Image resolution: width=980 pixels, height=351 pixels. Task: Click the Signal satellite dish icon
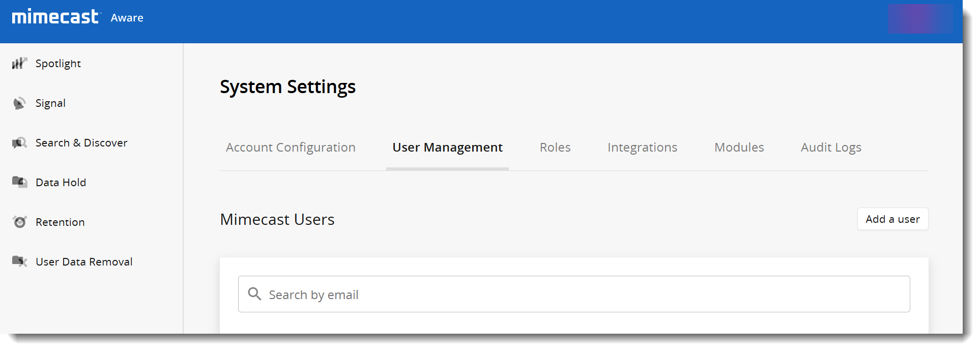pyautogui.click(x=19, y=103)
